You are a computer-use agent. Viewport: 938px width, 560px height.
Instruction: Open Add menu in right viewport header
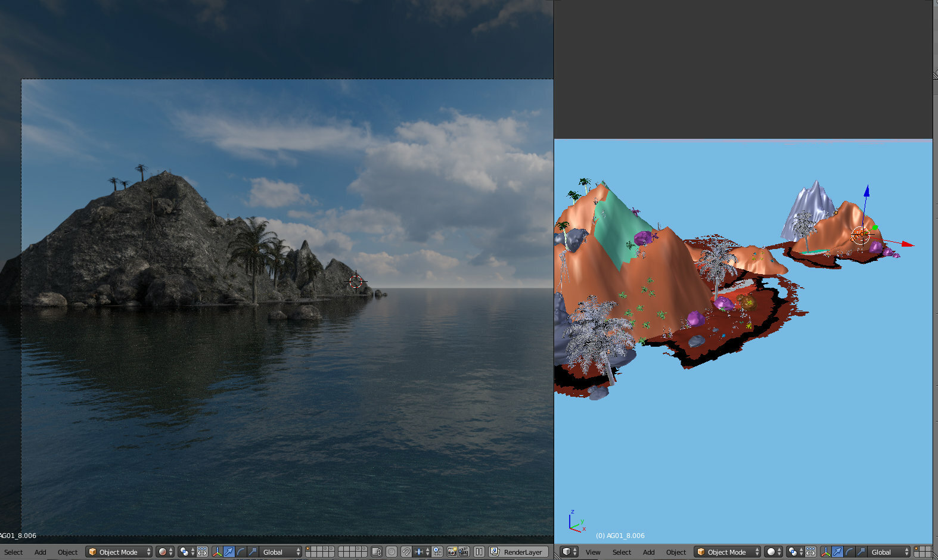[x=649, y=552]
